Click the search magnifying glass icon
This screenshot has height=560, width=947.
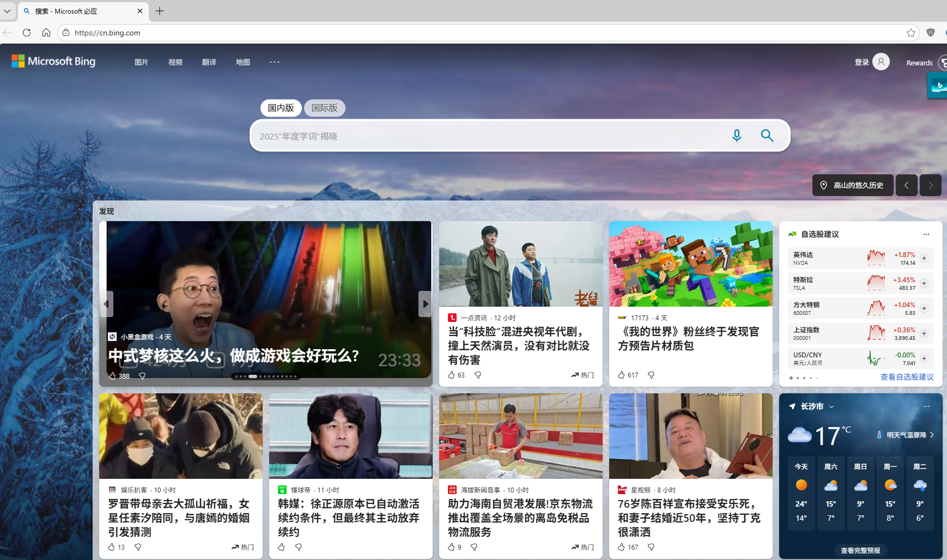click(x=767, y=136)
